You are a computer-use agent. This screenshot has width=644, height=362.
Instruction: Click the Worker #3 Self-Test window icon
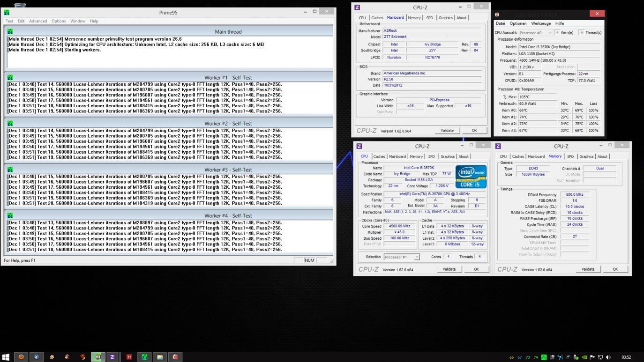10,170
